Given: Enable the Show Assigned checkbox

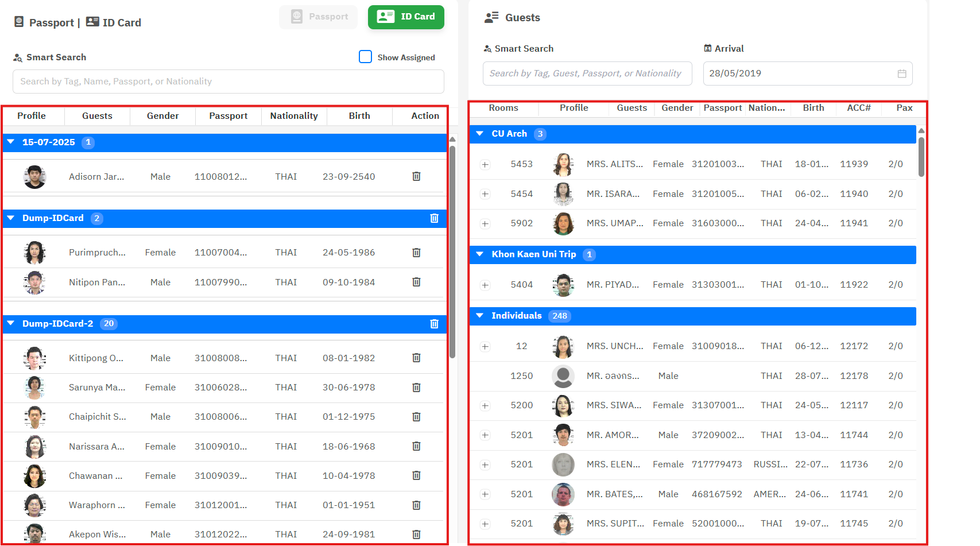Looking at the screenshot, I should click(365, 57).
